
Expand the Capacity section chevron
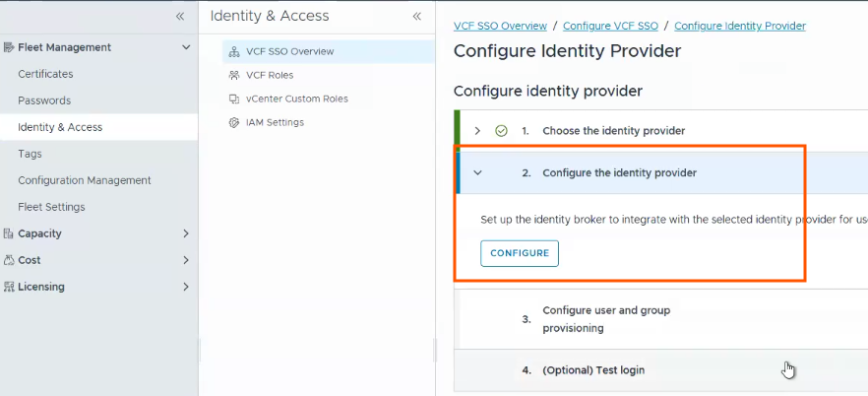(186, 233)
